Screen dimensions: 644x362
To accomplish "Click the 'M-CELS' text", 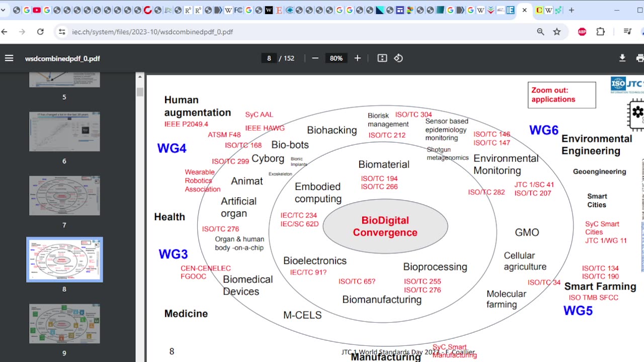I will (x=302, y=315).
